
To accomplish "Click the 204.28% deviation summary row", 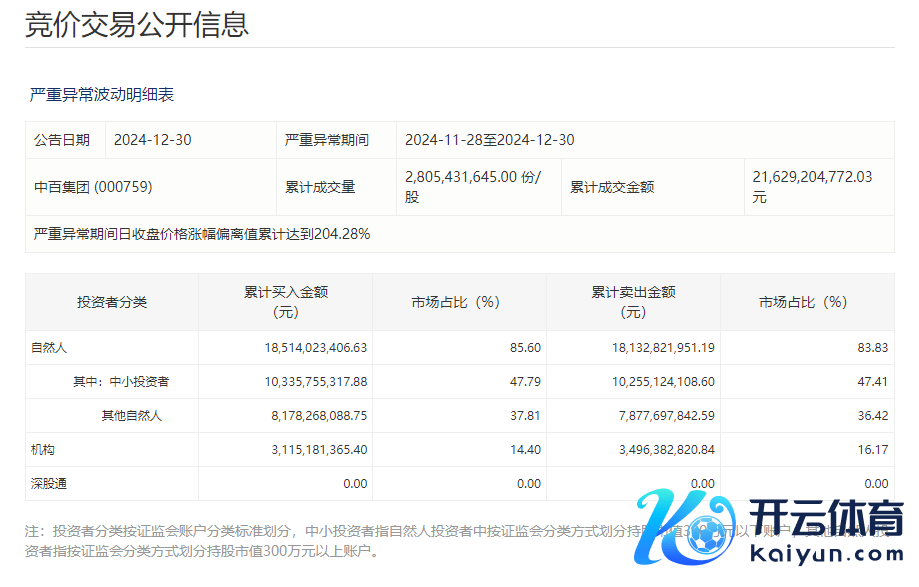I will pyautogui.click(x=202, y=234).
